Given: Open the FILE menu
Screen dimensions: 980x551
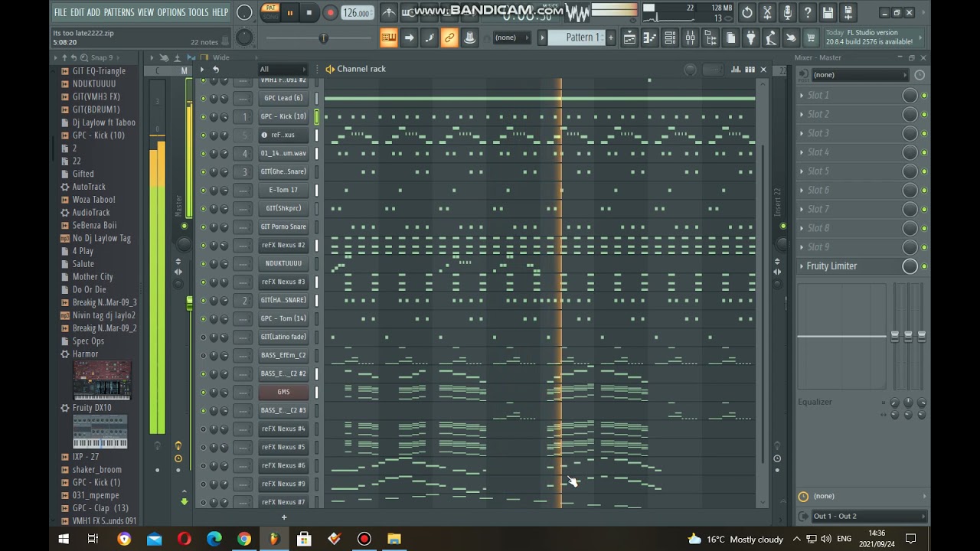Looking at the screenshot, I should click(60, 12).
